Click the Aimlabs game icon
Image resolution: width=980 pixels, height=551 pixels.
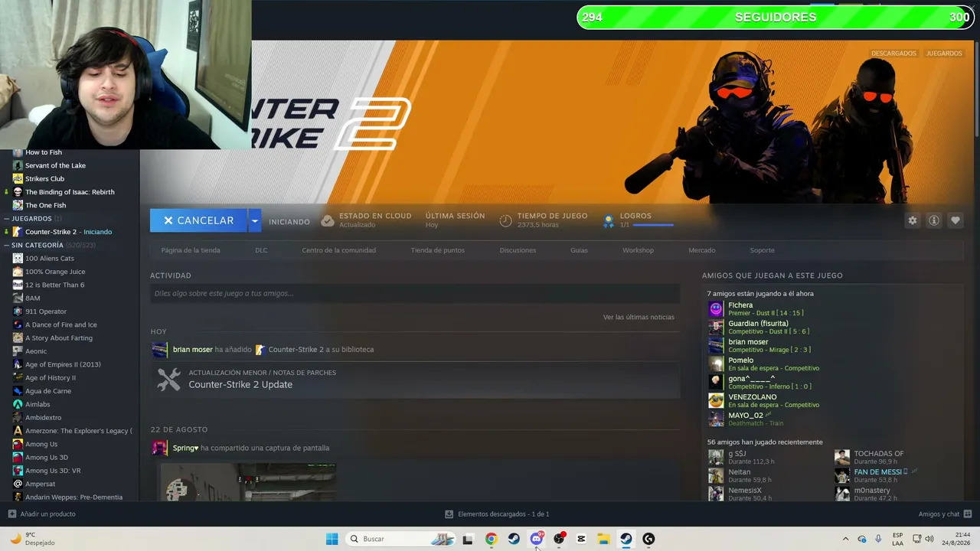(18, 404)
